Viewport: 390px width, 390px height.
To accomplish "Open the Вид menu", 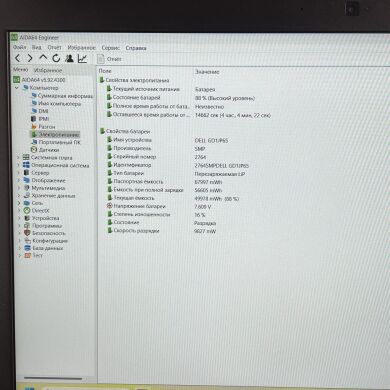I will pos(37,47).
